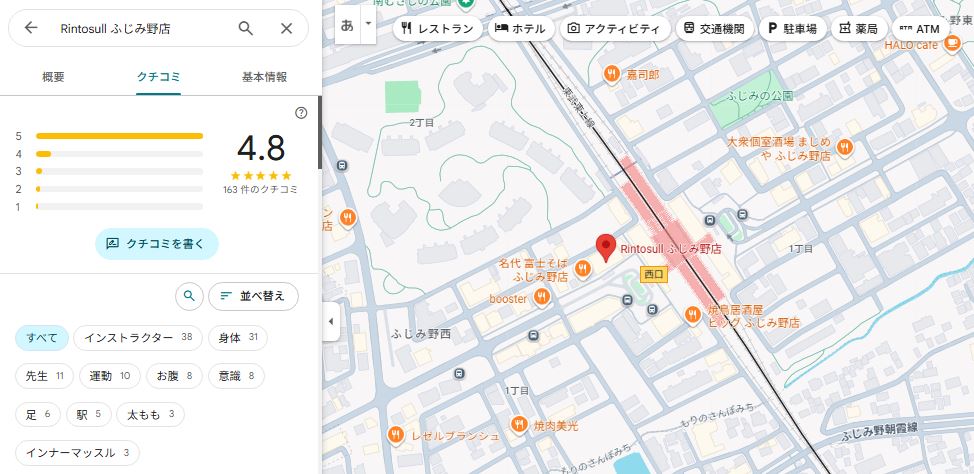Click the back arrow in search box
The width and height of the screenshot is (974, 474).
click(x=30, y=28)
